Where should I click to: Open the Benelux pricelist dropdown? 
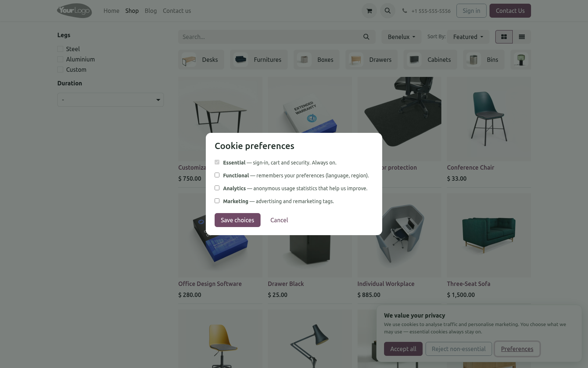401,37
